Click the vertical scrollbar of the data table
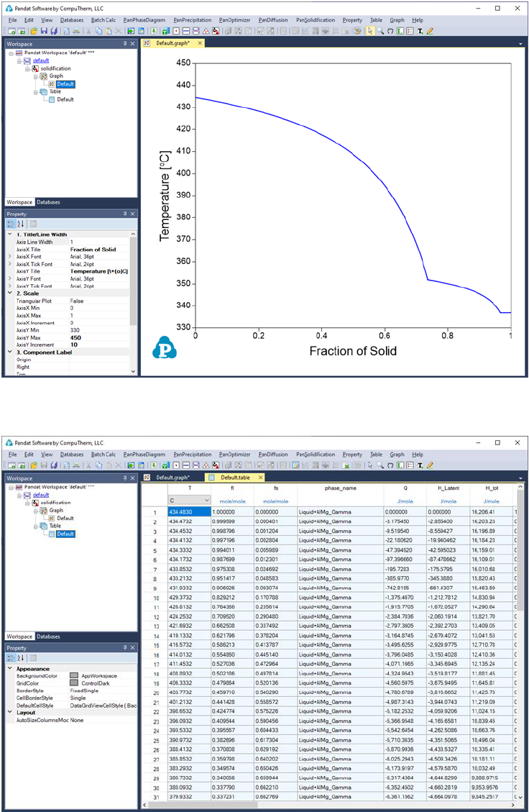The width and height of the screenshot is (529, 812). pyautogui.click(x=520, y=642)
